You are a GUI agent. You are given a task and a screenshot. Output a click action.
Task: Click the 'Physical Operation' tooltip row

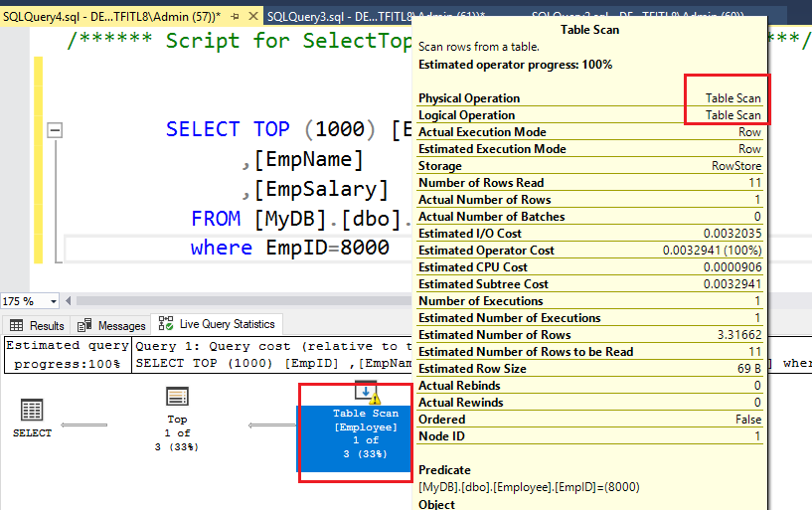pyautogui.click(x=589, y=98)
